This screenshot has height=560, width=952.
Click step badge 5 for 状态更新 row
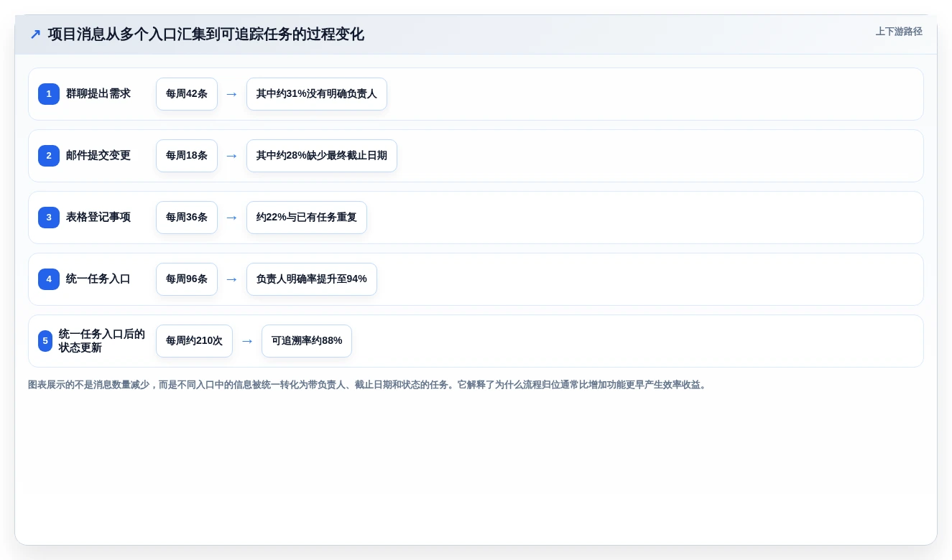[45, 341]
